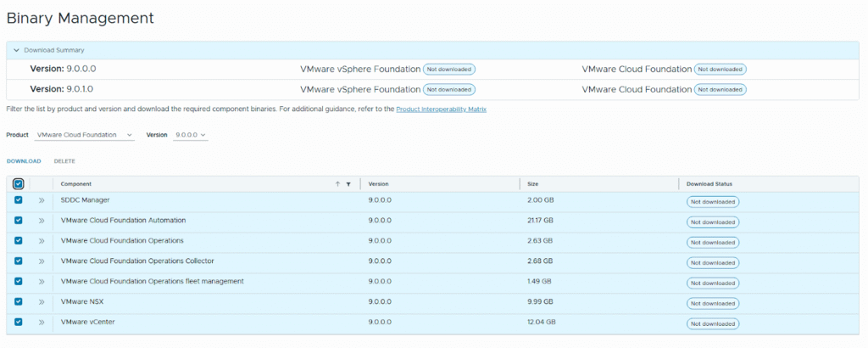This screenshot has width=868, height=348.
Task: Expand VMware Cloud Foundation Automation row details
Action: (41, 221)
